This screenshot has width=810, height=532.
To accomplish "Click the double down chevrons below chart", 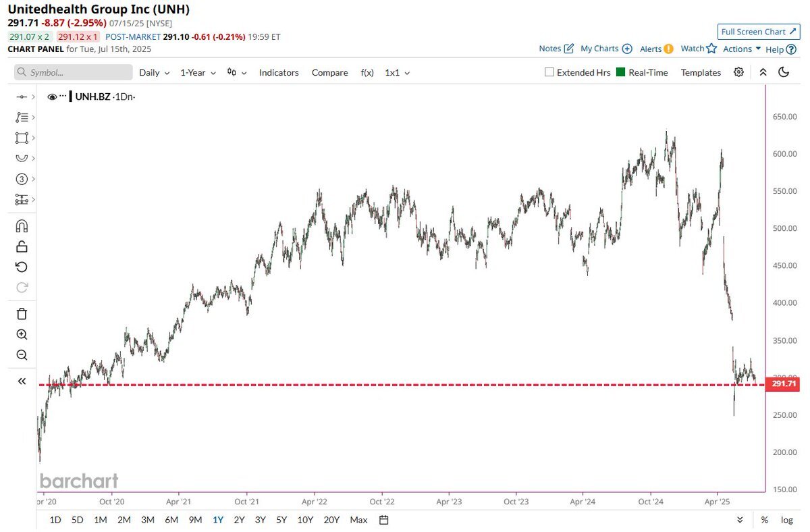I will [x=740, y=520].
